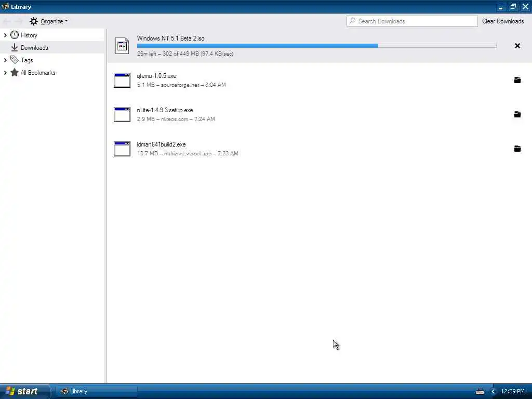Click the History clock icon in sidebar
Image resolution: width=532 pixels, height=399 pixels.
coord(15,35)
